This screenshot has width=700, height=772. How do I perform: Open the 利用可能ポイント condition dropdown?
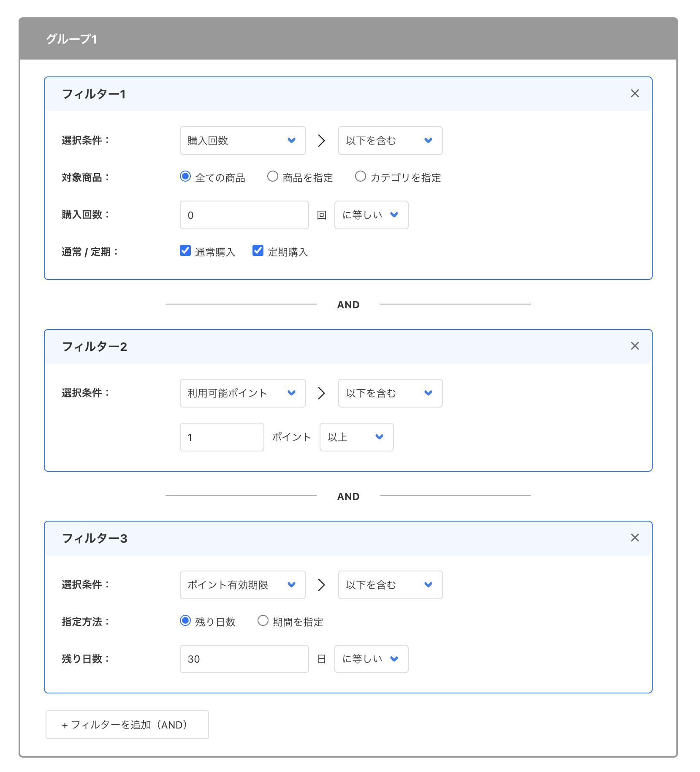tap(242, 393)
